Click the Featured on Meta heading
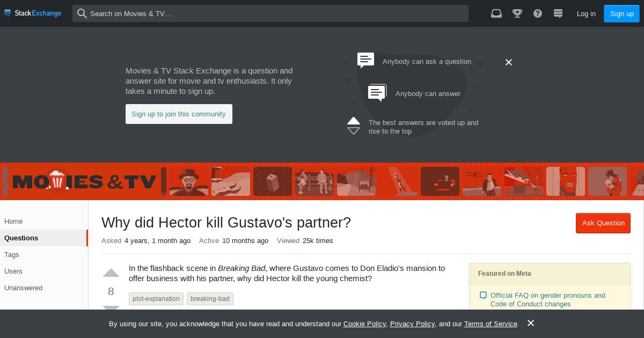 coord(504,273)
